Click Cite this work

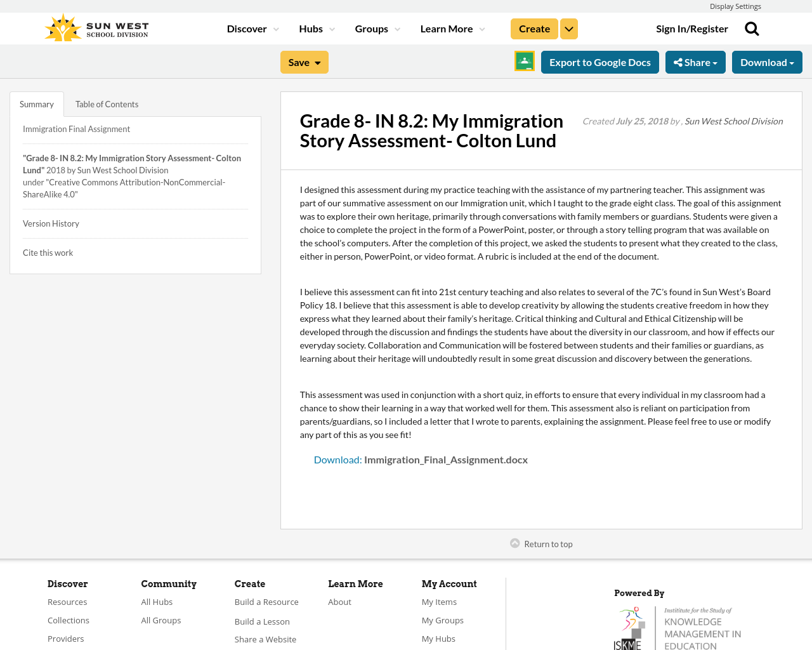click(48, 251)
